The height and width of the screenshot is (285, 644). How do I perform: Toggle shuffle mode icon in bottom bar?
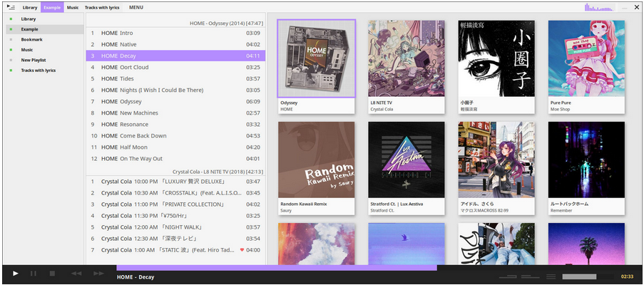click(530, 276)
